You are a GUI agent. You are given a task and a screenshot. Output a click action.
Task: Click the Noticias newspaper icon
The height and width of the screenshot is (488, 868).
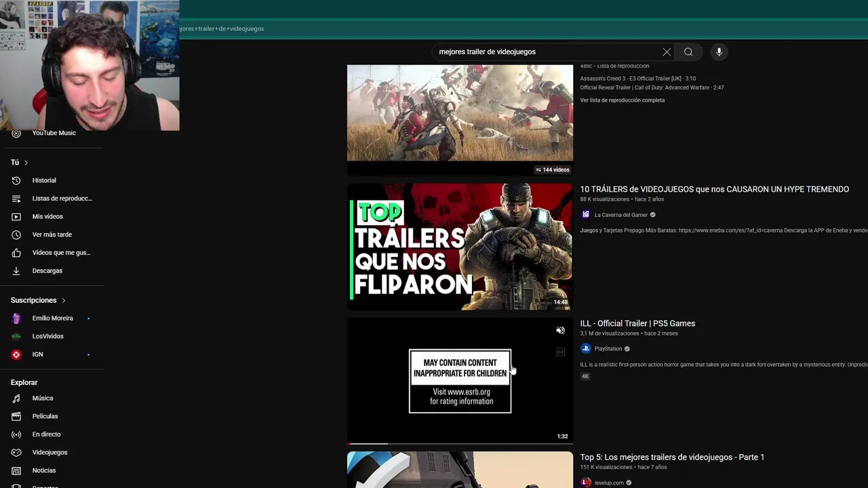[17, 470]
